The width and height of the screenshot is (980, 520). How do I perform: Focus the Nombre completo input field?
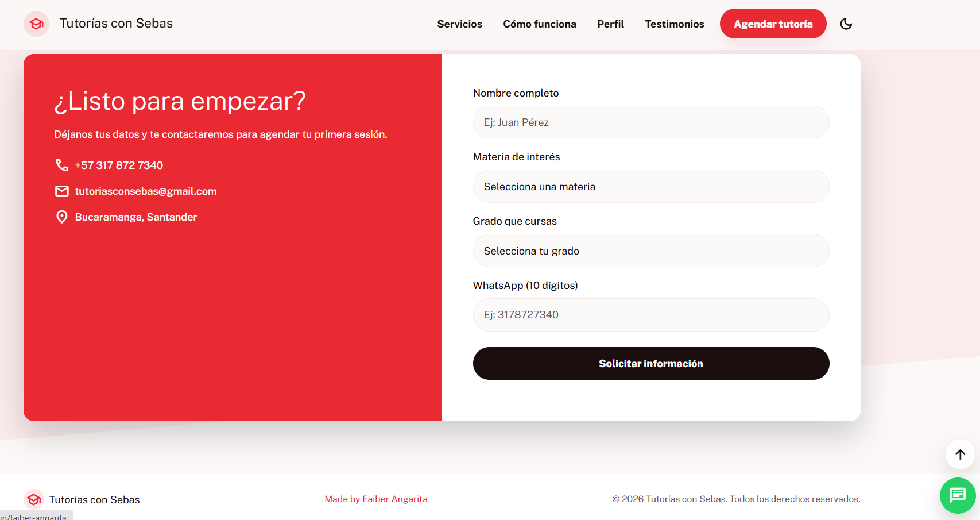pyautogui.click(x=650, y=122)
